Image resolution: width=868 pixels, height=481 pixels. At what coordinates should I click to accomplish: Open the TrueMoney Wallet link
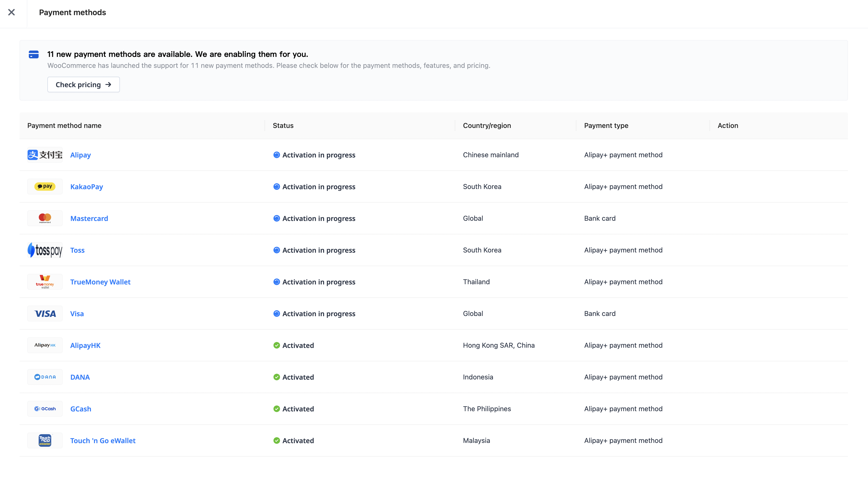click(100, 282)
